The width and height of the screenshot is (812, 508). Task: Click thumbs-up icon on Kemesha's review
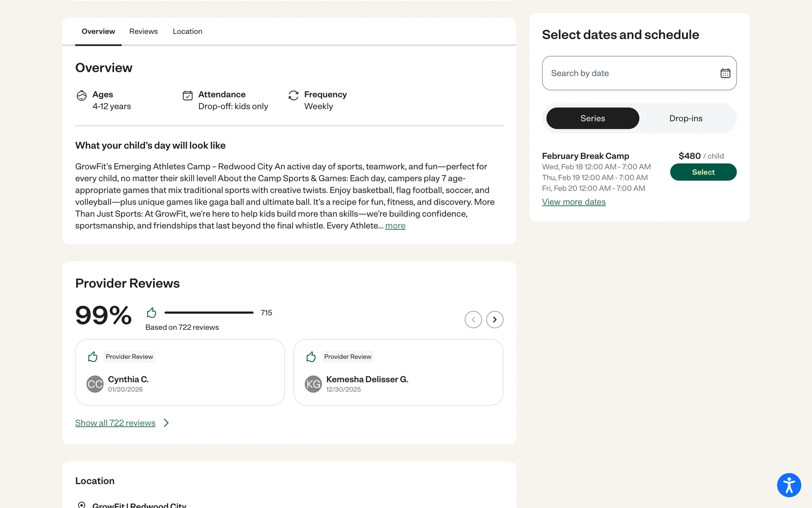(x=311, y=357)
